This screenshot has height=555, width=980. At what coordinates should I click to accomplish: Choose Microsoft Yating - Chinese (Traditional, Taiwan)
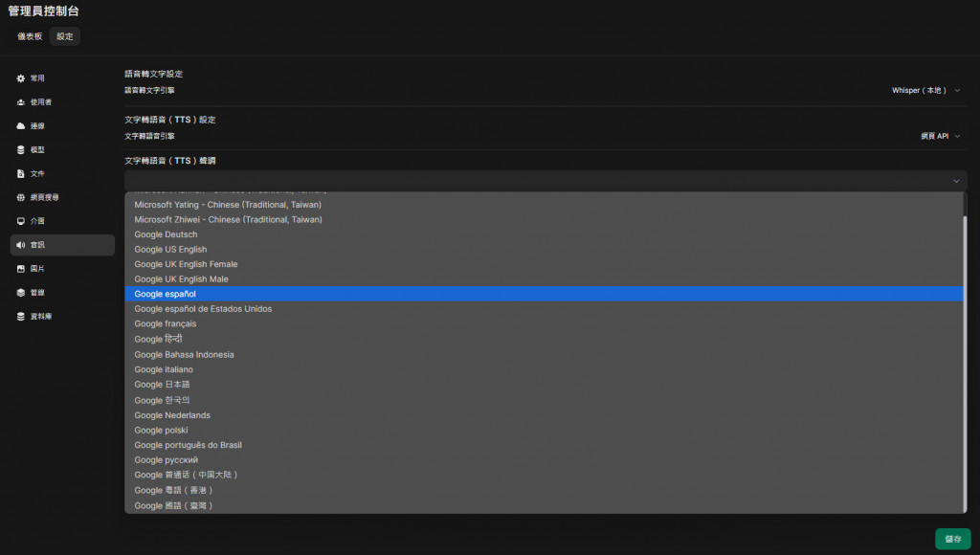tap(544, 205)
